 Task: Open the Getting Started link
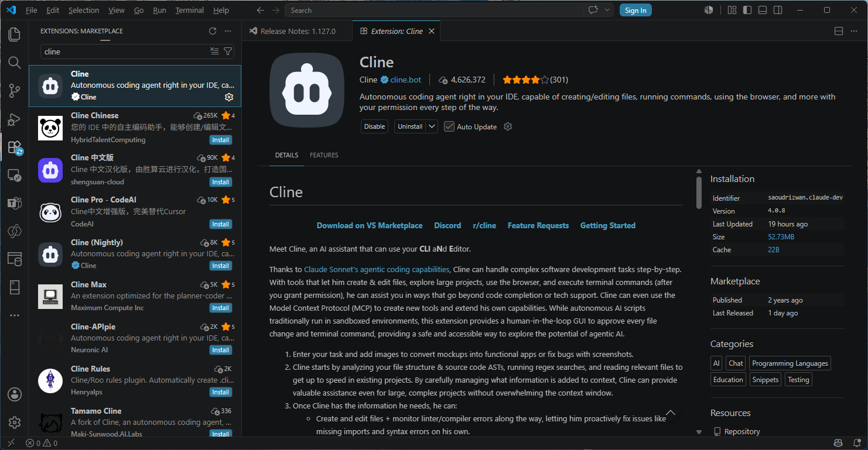(x=608, y=225)
